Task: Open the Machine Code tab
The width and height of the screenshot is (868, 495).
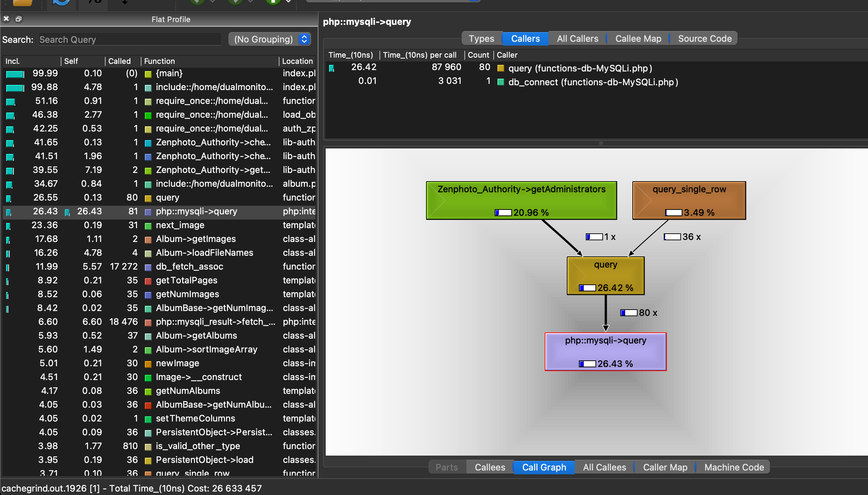Action: [734, 467]
